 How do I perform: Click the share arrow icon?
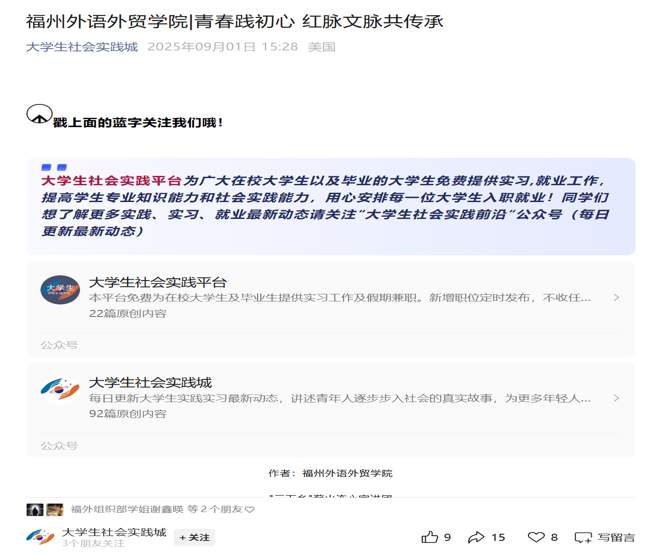coord(476,537)
